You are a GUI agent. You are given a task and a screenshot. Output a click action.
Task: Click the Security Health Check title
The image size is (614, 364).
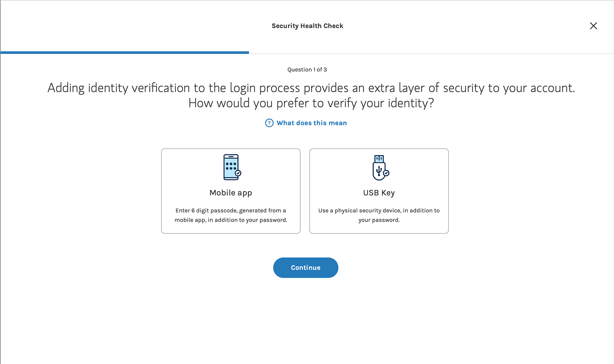(x=307, y=26)
